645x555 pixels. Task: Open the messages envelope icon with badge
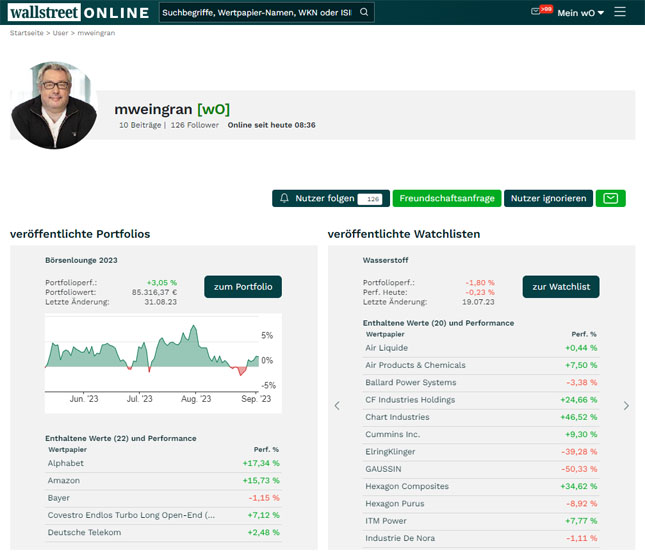pos(541,10)
